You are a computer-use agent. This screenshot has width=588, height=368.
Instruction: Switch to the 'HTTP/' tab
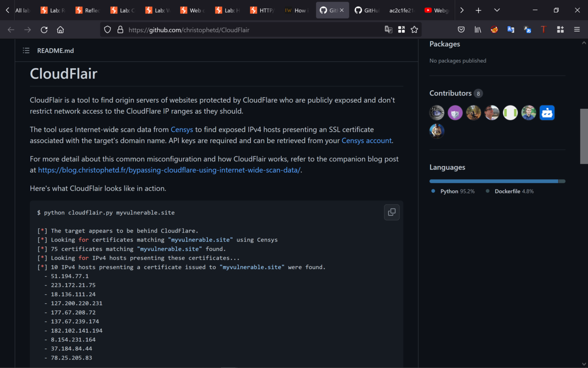(262, 10)
